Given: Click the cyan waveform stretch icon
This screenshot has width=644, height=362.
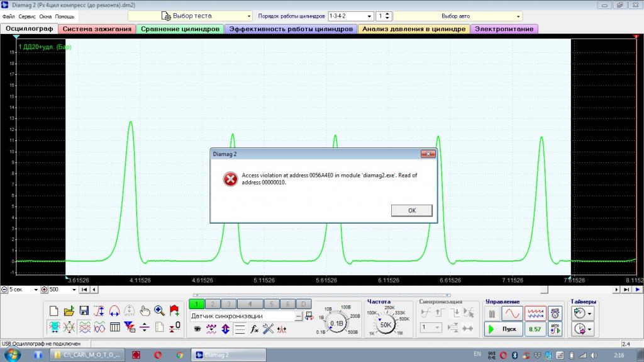Looking at the screenshot, I should 54,327.
